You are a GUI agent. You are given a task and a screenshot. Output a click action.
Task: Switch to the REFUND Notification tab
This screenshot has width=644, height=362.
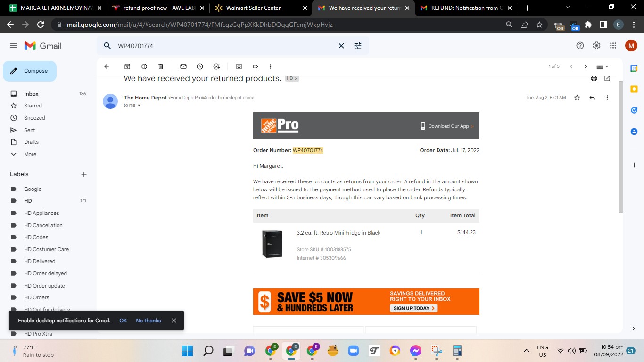coord(465,8)
